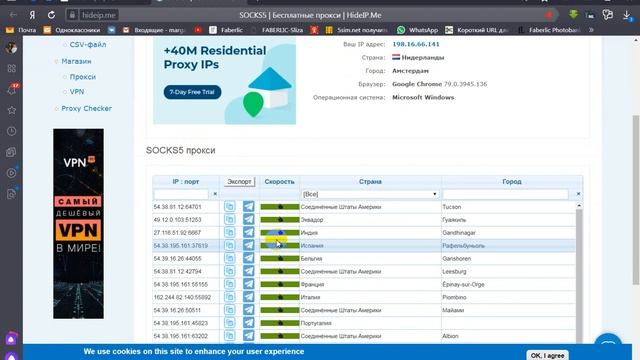Click table scrollbar up arrow

coord(579,205)
